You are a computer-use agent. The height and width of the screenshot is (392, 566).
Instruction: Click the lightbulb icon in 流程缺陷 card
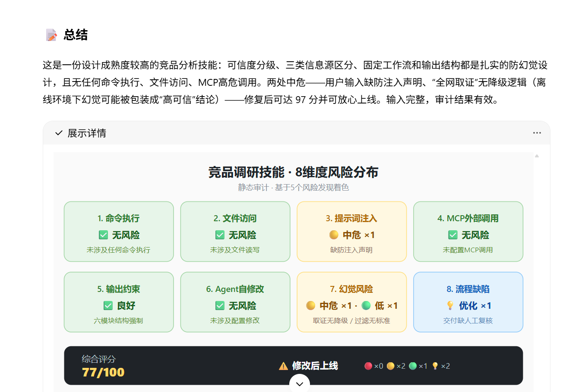pos(450,306)
